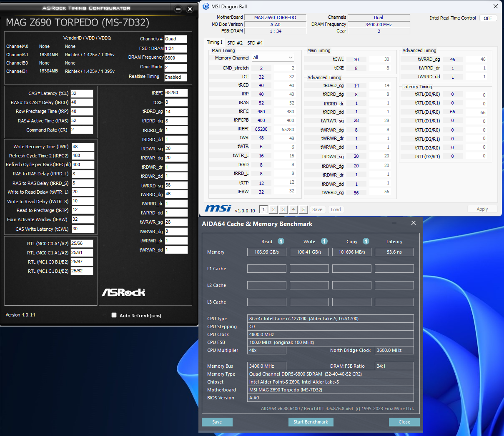Image resolution: width=504 pixels, height=436 pixels.
Task: Toggle the Auto Refresh checkbox
Action: click(114, 315)
